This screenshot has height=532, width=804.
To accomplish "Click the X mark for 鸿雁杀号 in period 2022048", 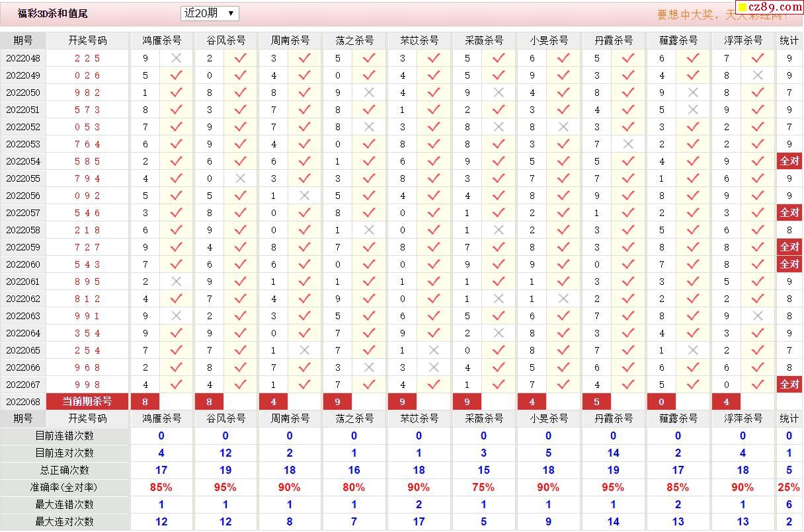I will 176,58.
